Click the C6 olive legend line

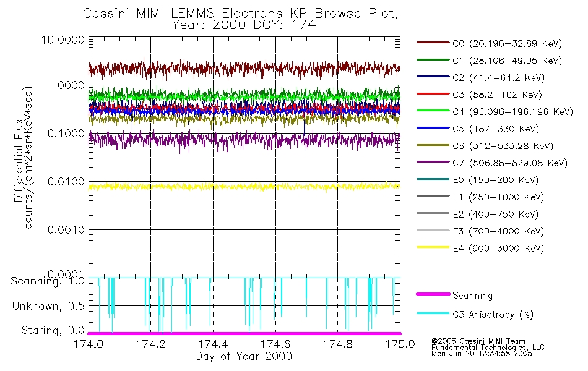tap(433, 145)
